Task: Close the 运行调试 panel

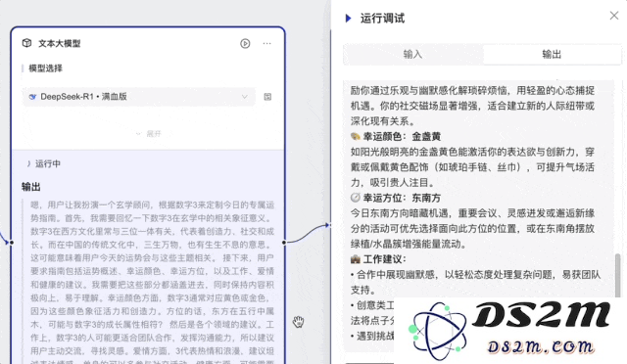Action: (x=614, y=16)
